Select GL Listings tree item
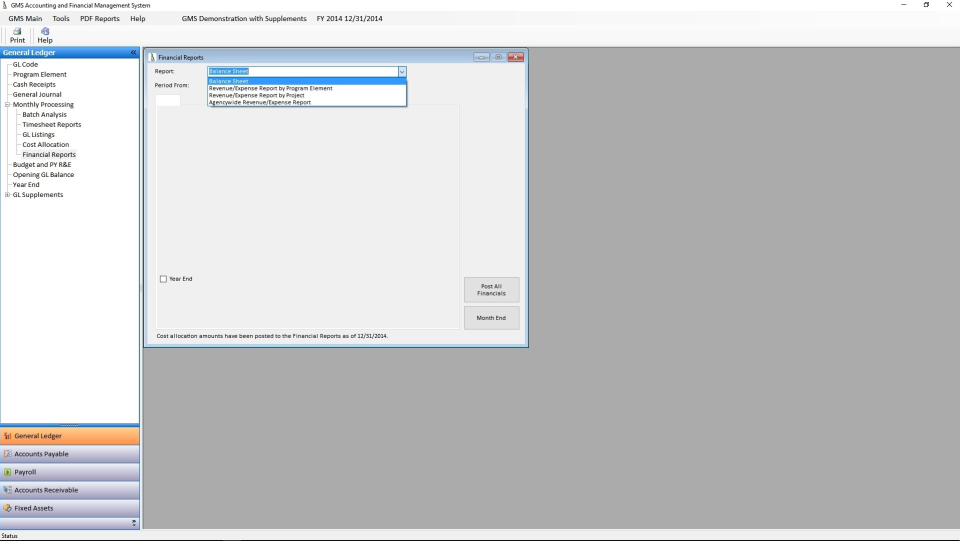 point(39,135)
